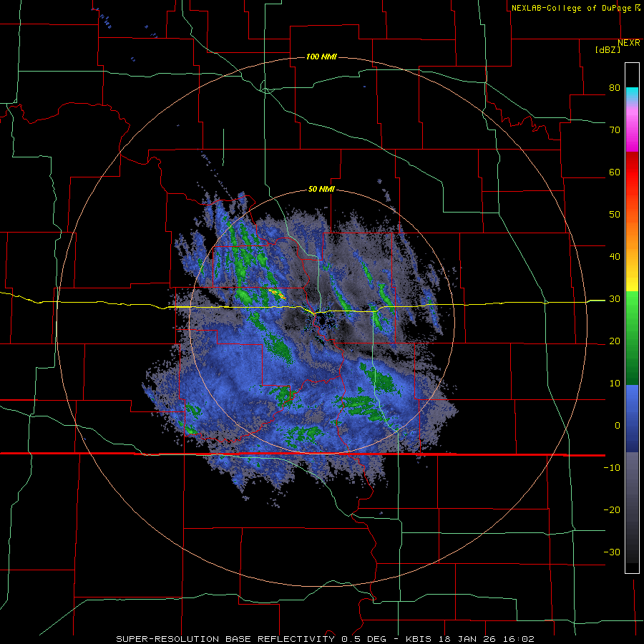Click the "NEXLAB-College of DuPage" header text

[571, 8]
